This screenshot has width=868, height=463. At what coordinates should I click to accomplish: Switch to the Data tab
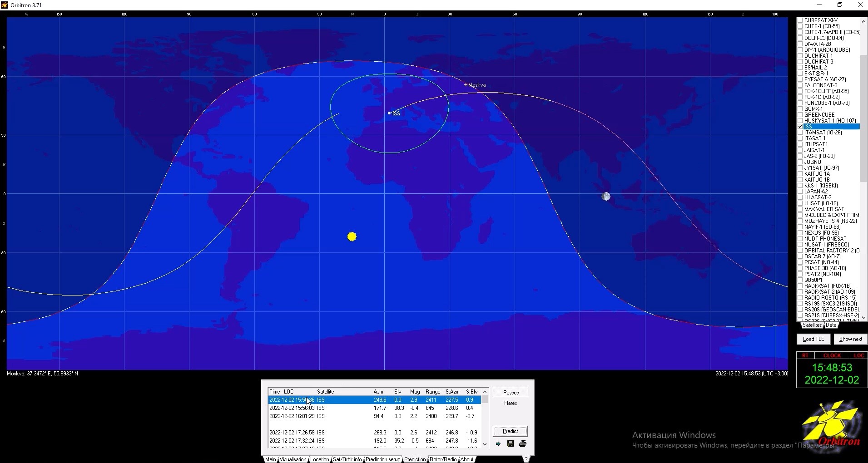[x=832, y=325]
